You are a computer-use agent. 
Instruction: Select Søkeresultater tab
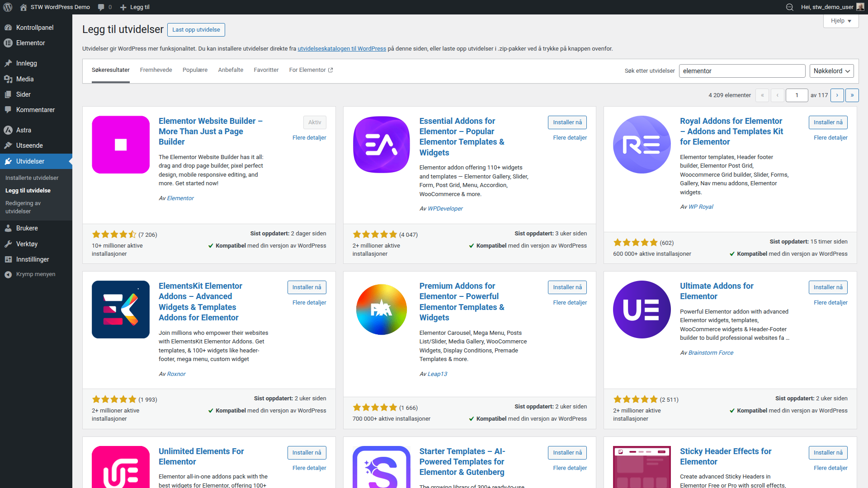pos(111,70)
